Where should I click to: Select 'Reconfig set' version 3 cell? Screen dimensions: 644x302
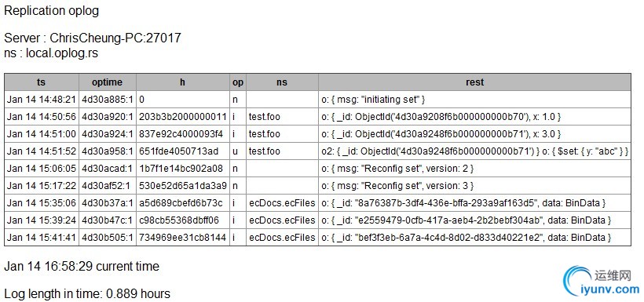(474, 185)
